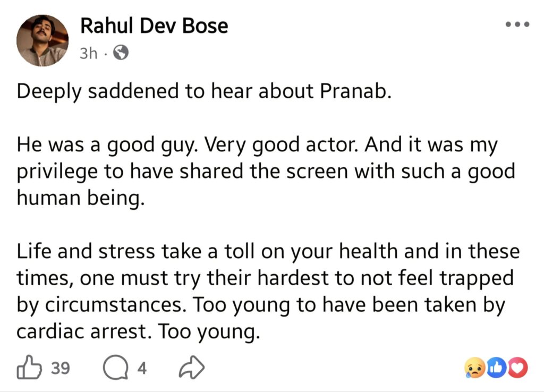Click the "human being." text line
The image size is (544, 392).
click(80, 199)
